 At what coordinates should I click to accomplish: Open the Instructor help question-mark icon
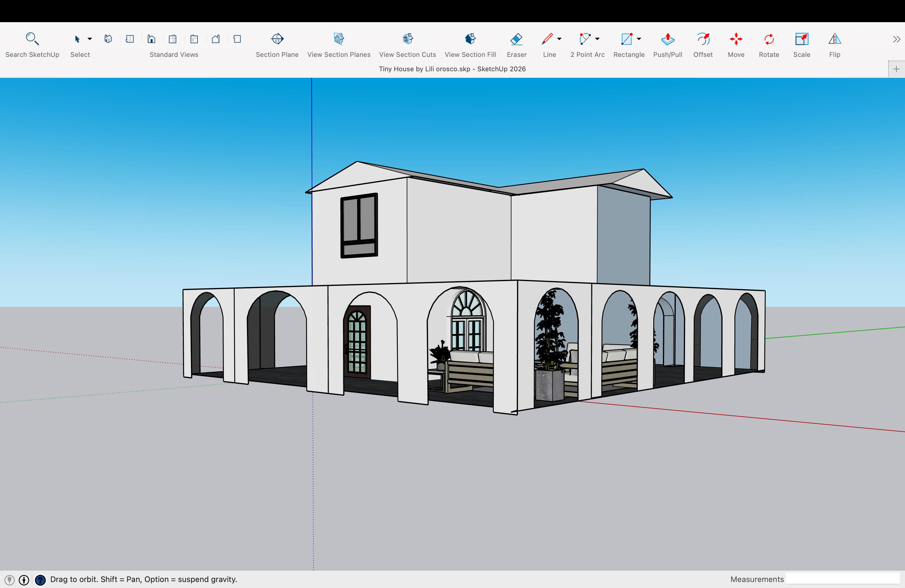coord(40,580)
